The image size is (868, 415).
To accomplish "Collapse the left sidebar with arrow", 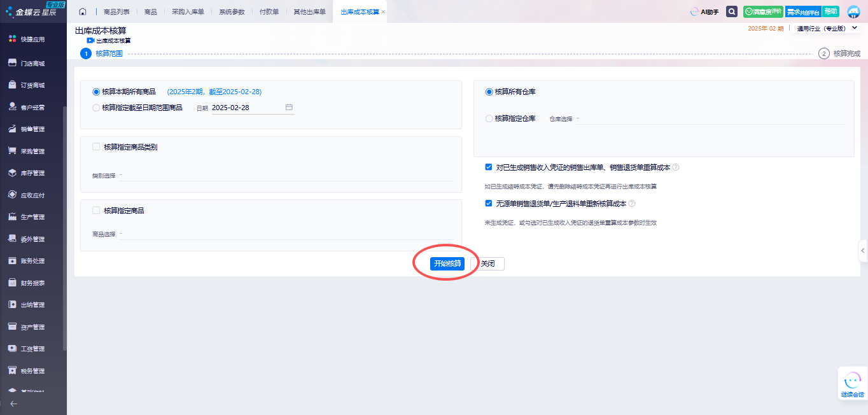I will click(14, 404).
